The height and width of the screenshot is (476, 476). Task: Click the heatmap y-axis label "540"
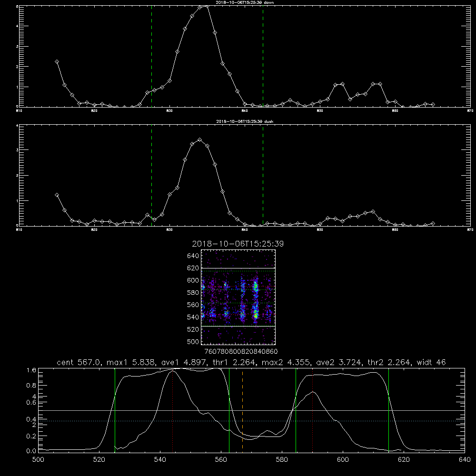pos(193,317)
